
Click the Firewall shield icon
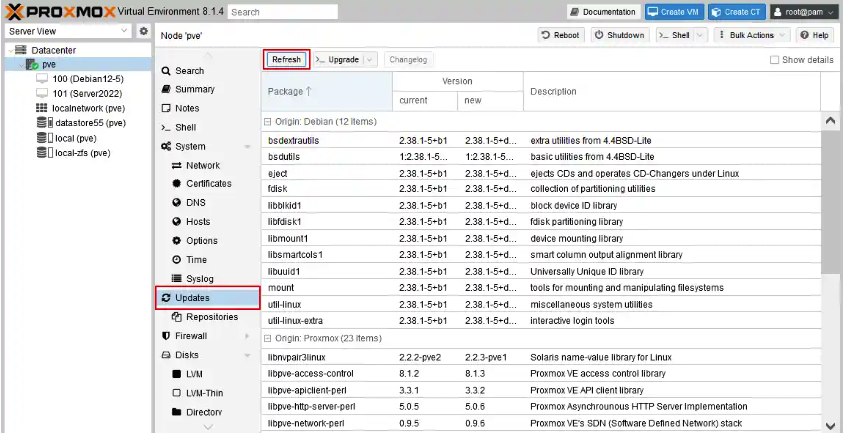166,336
